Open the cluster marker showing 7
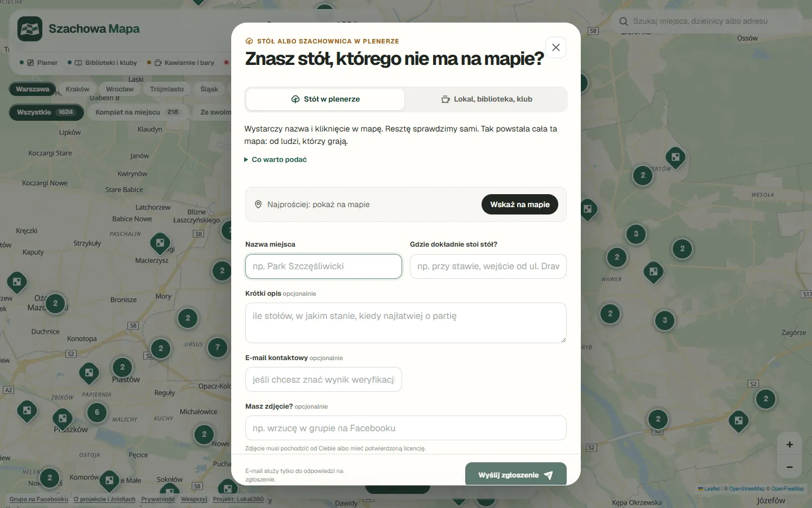Viewport: 812px width, 508px height. click(218, 348)
